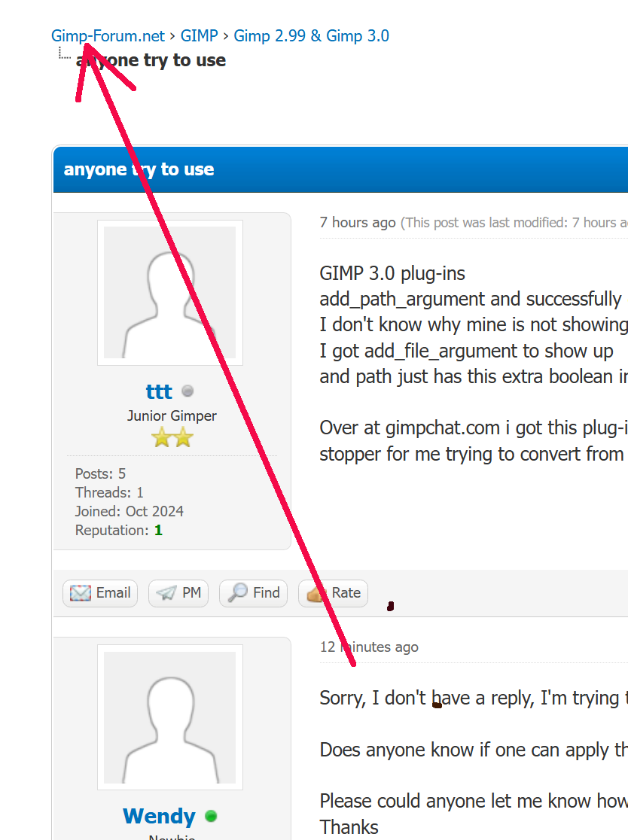
Task: Find all posts by ttt
Action: point(254,593)
